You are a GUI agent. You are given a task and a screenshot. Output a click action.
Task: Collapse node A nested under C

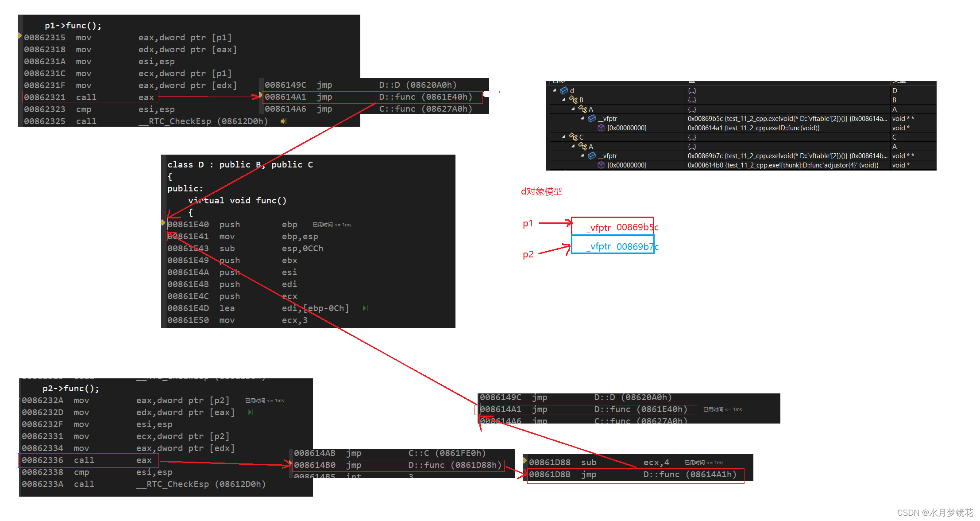tap(573, 146)
